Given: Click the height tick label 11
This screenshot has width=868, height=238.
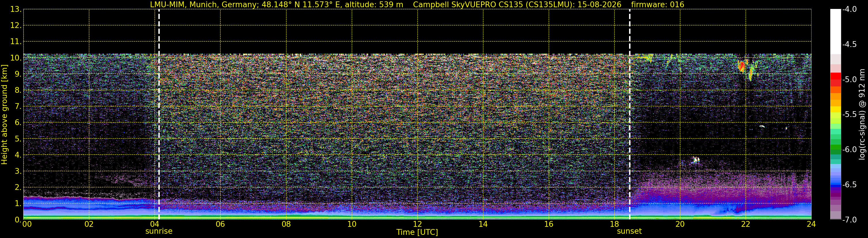Looking at the screenshot, I should 16,42.
